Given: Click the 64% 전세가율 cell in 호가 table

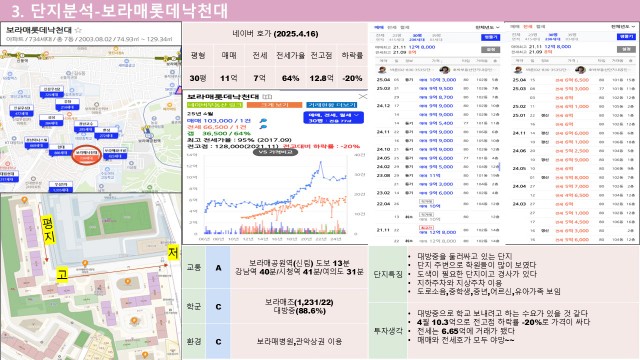Looking at the screenshot, I should pos(290,78).
